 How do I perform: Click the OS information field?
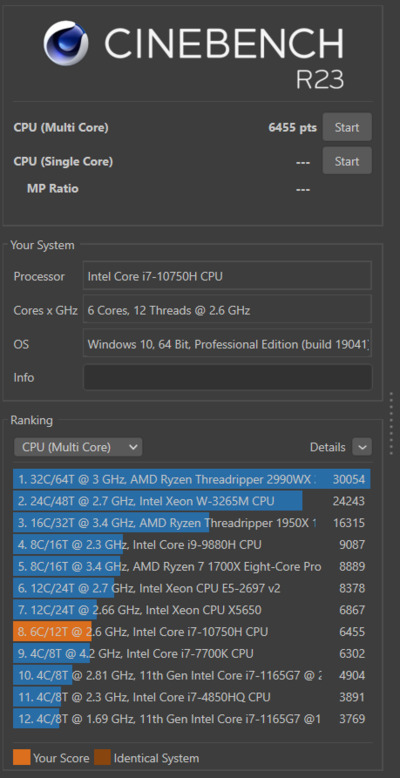coord(227,344)
